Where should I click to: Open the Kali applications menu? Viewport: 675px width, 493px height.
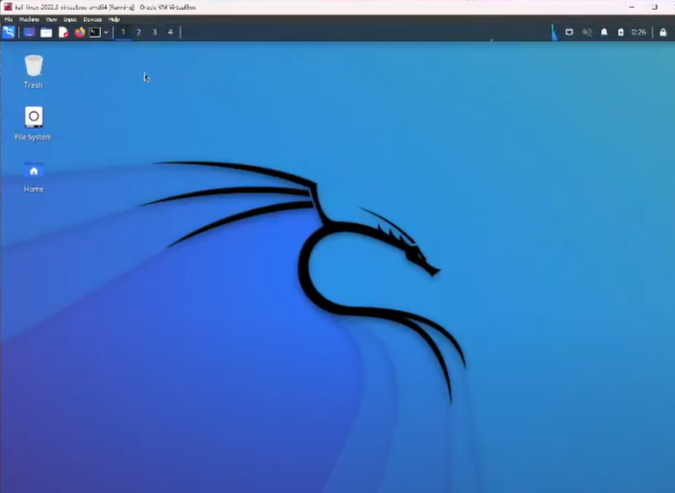pos(9,32)
